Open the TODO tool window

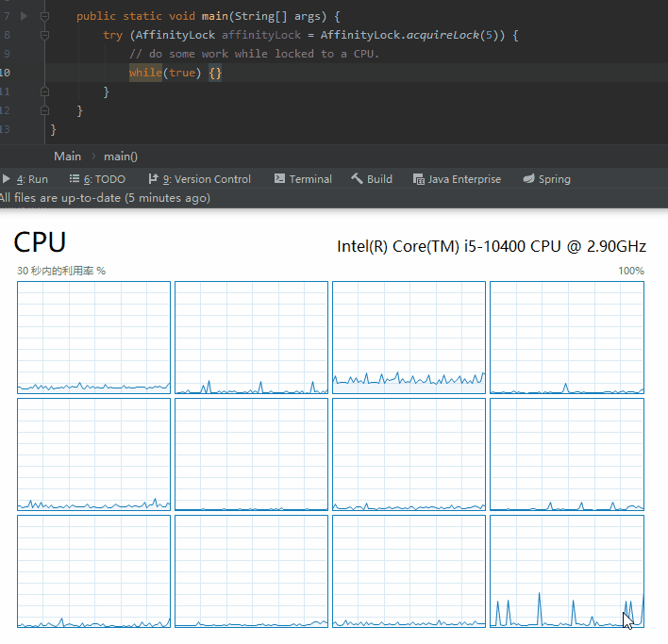click(98, 179)
